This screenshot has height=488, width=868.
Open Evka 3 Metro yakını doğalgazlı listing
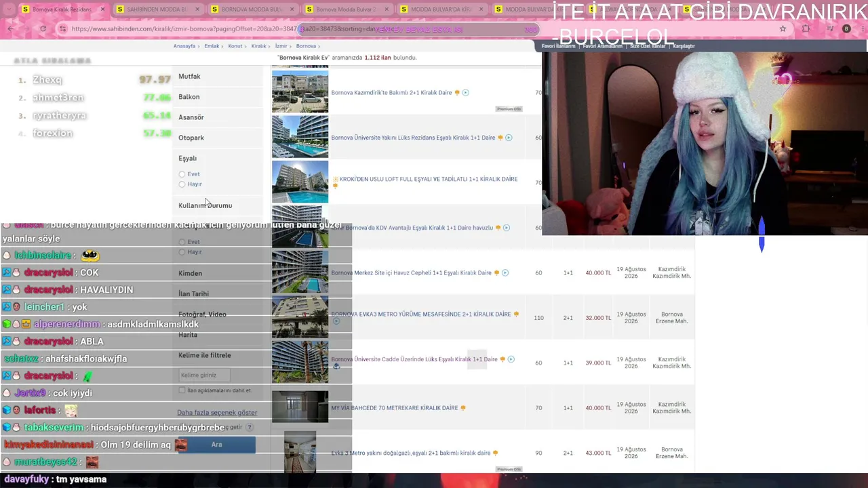tap(410, 453)
